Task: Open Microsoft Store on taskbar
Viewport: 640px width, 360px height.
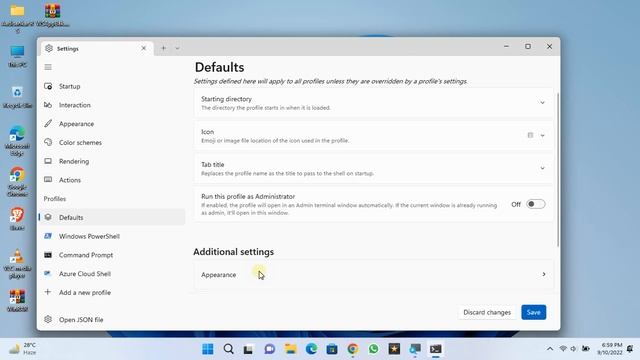Action: click(x=332, y=349)
